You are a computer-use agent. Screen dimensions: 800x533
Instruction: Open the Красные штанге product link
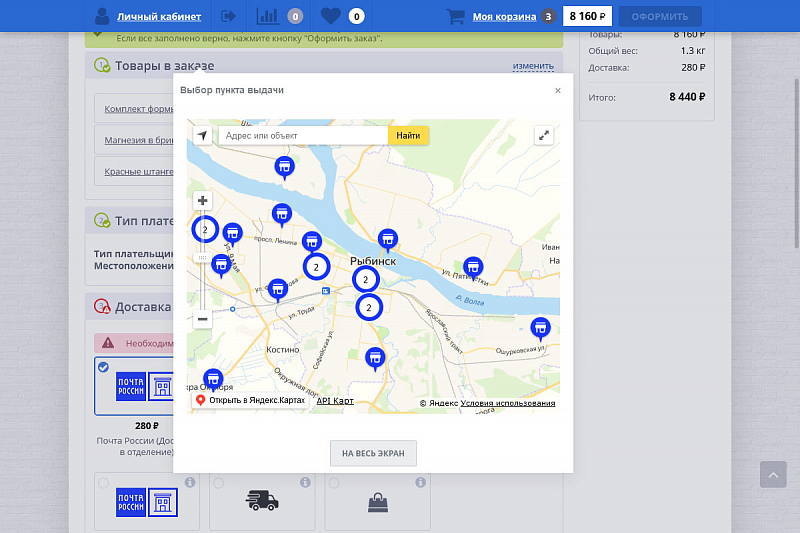139,171
